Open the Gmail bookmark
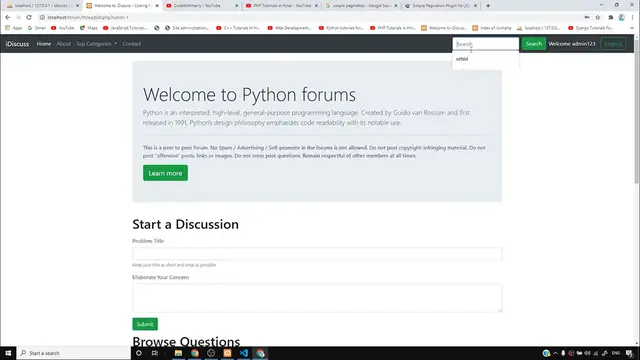The width and height of the screenshot is (640, 360). click(36, 28)
